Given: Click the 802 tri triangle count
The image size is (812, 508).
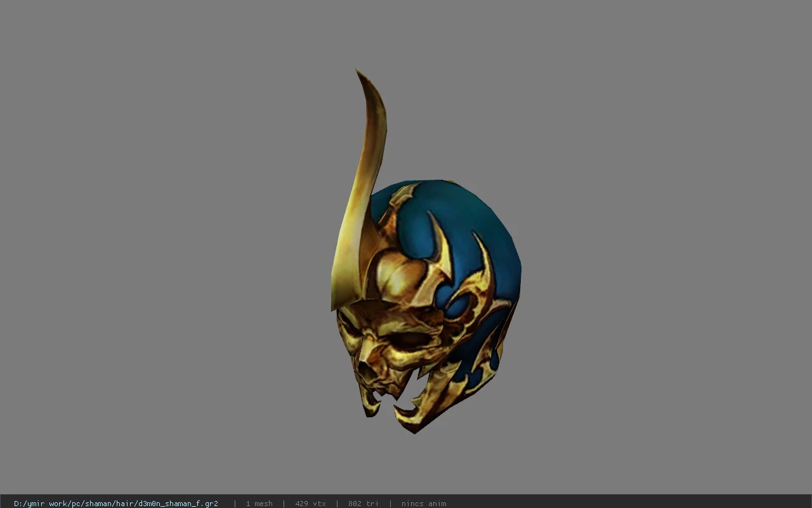Looking at the screenshot, I should tap(363, 504).
